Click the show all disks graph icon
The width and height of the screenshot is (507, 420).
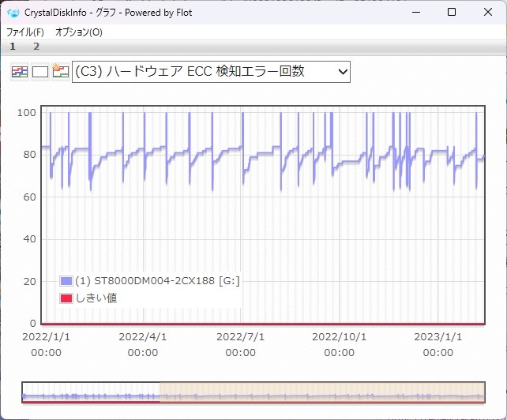tap(20, 72)
